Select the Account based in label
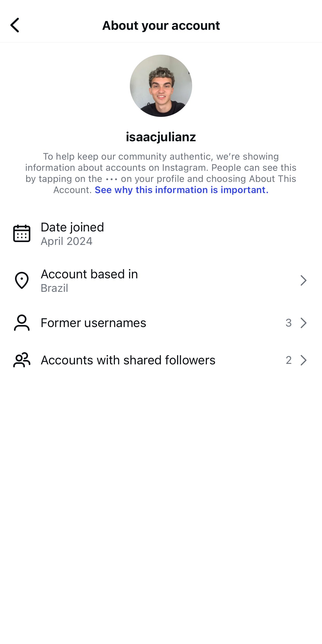322x644 pixels. 89,274
